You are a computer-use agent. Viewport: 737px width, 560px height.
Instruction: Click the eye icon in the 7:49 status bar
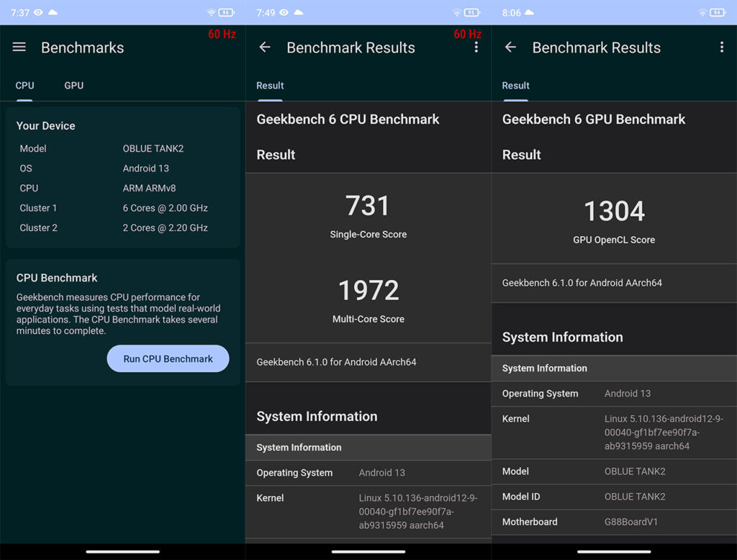pos(284,13)
